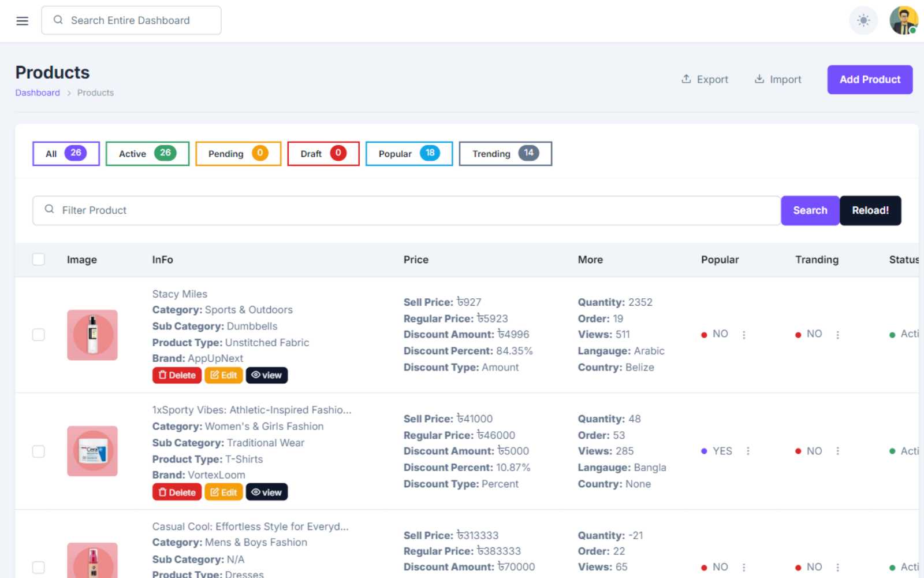Edit the 1xSporty Vibes product
This screenshot has width=924, height=578.
(223, 492)
